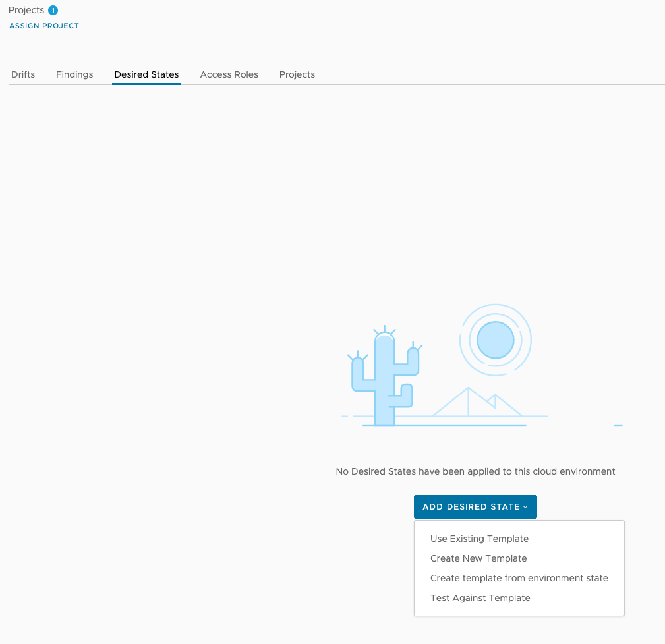Screen dimensions: 665x644
Task: Click the No Desired States message text
Action: (x=475, y=472)
